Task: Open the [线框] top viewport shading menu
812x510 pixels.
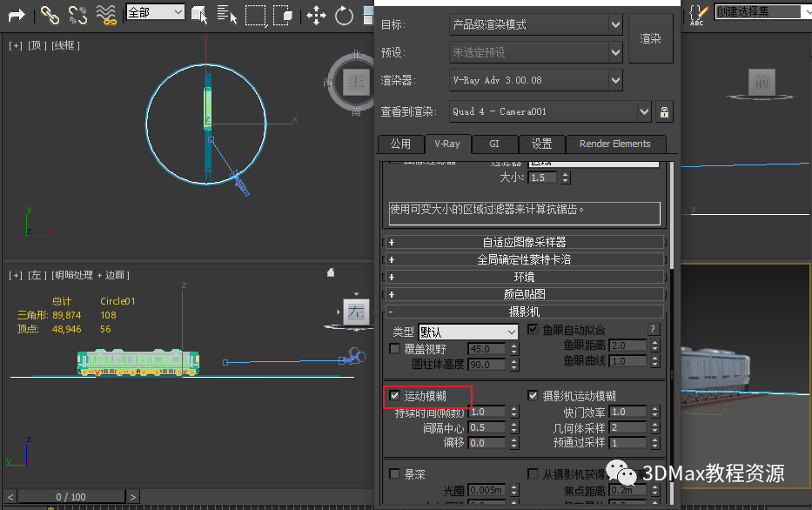Action: click(66, 45)
